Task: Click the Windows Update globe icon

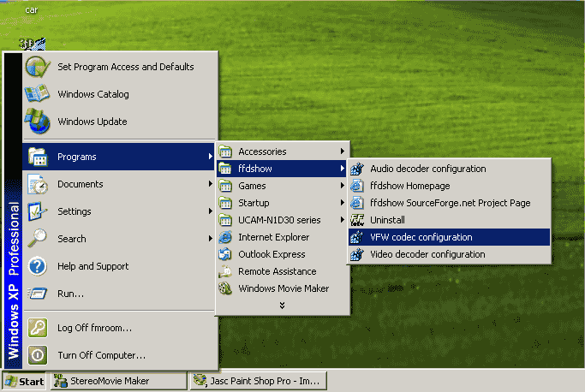Action: pyautogui.click(x=37, y=122)
